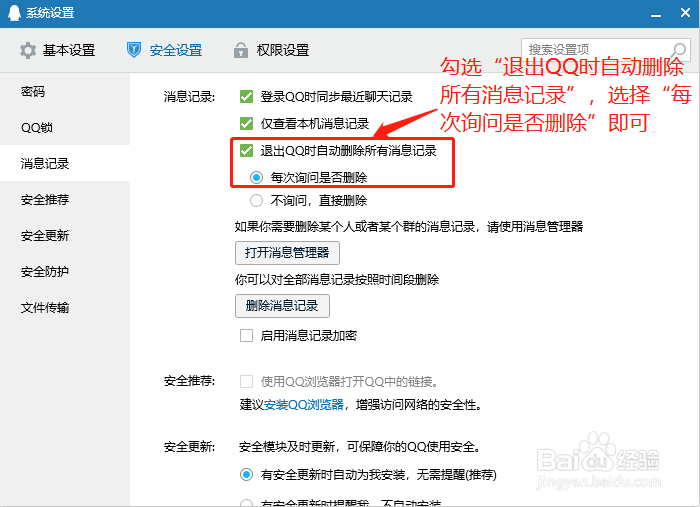Screen dimensions: 700x507
Task: Select 安全防护 in the sidebar
Action: tap(65, 271)
